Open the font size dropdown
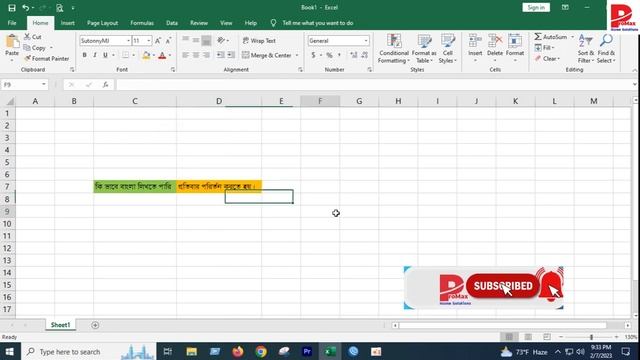640x360 pixels. coord(149,41)
